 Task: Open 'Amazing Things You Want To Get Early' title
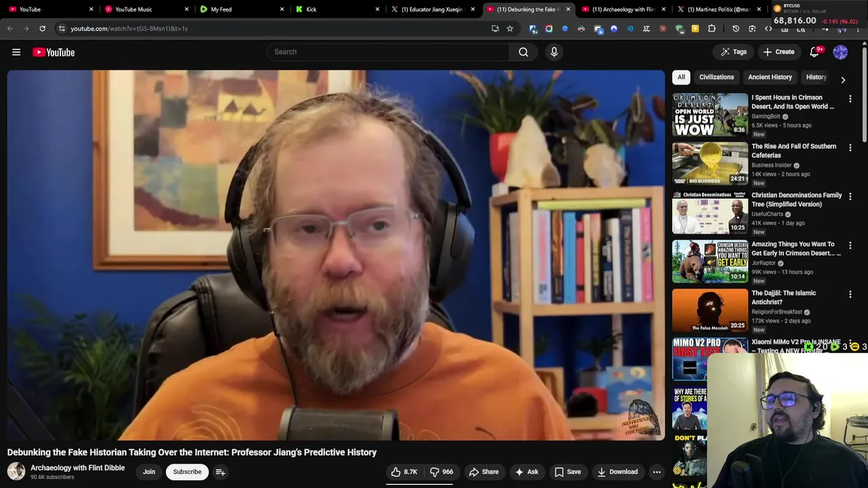tap(796, 249)
